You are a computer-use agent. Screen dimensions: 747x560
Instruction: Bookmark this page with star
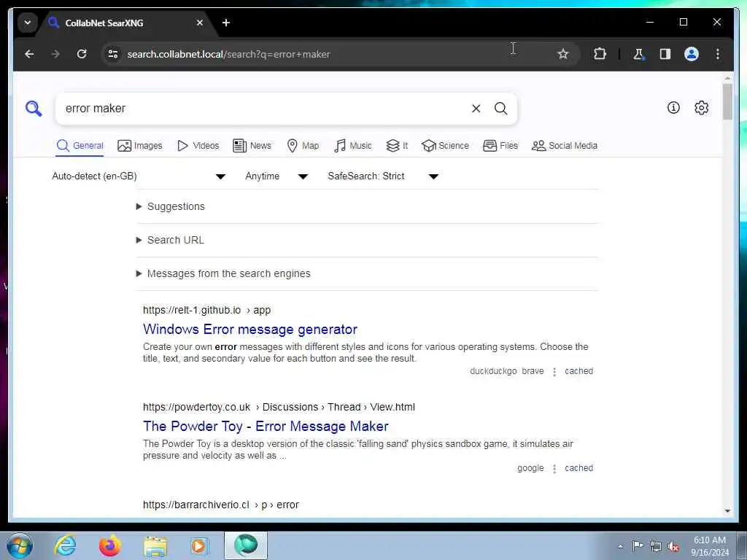click(x=563, y=54)
